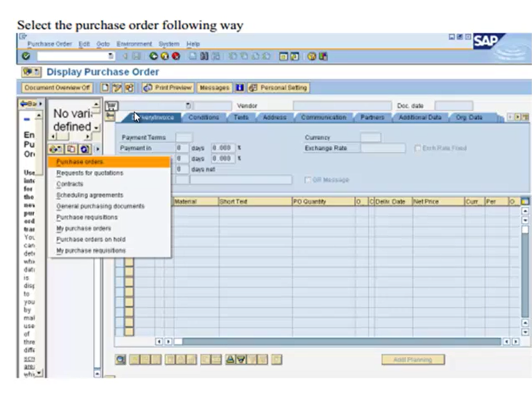The width and height of the screenshot is (532, 393).
Task: Click the blue round refresh icon in overview
Action: [85, 149]
